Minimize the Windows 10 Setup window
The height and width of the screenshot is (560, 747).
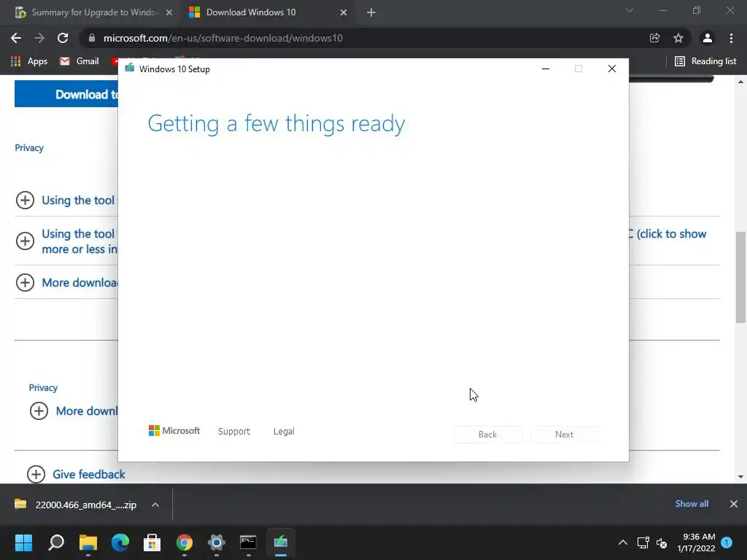click(x=546, y=69)
